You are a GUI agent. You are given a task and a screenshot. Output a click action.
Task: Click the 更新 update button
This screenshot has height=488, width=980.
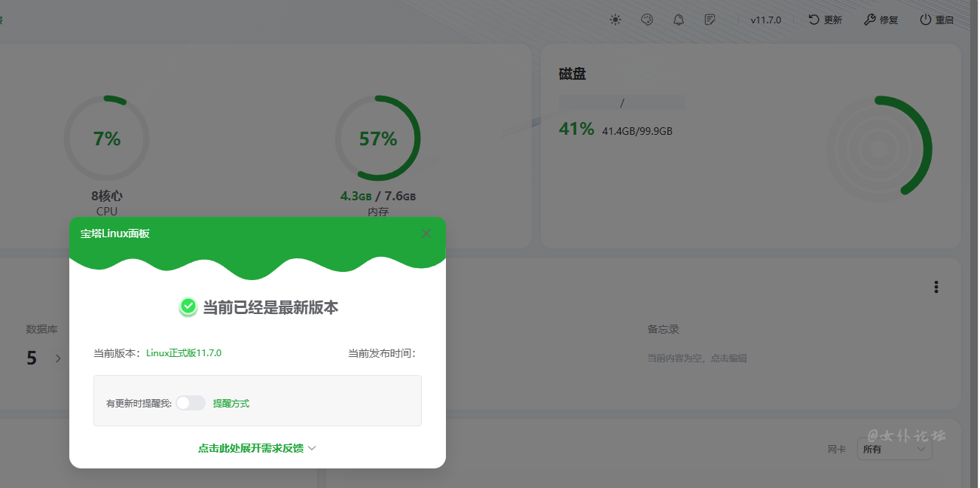825,20
